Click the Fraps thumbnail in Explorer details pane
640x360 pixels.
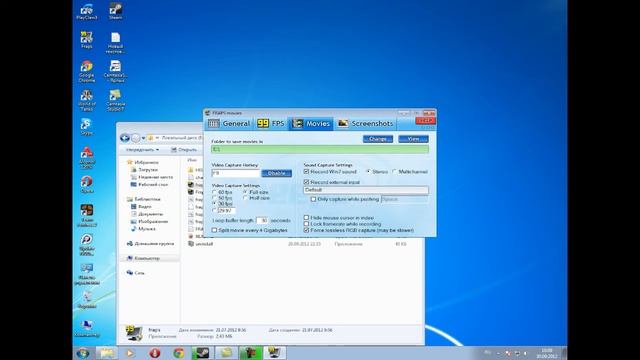(x=134, y=333)
